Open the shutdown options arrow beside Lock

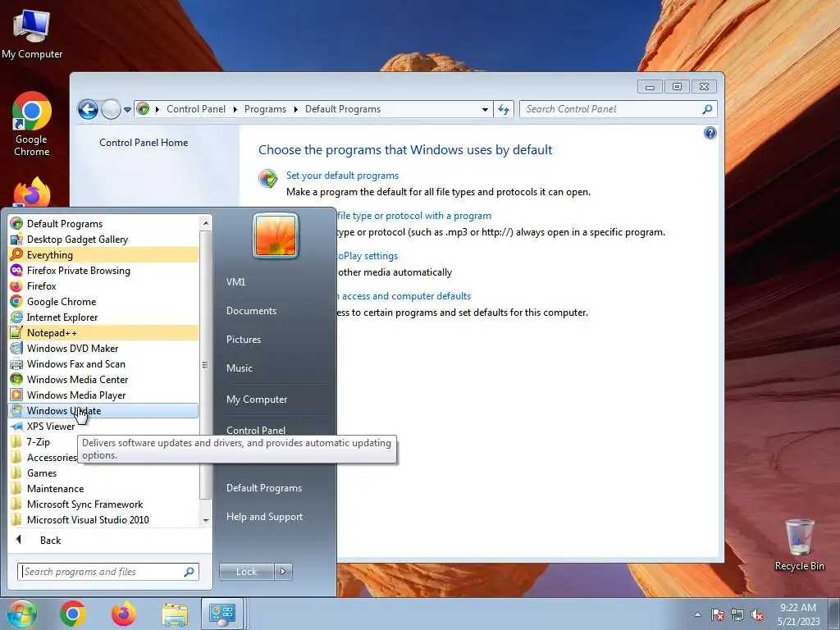[283, 572]
